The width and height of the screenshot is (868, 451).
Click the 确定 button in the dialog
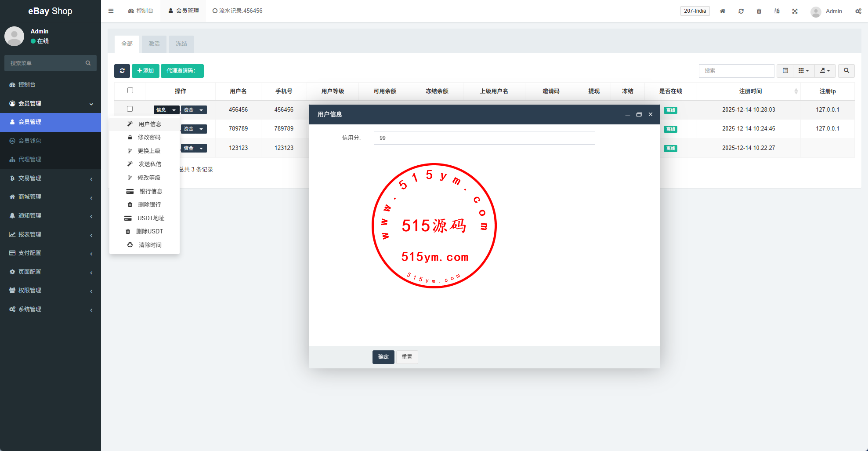[x=383, y=357]
